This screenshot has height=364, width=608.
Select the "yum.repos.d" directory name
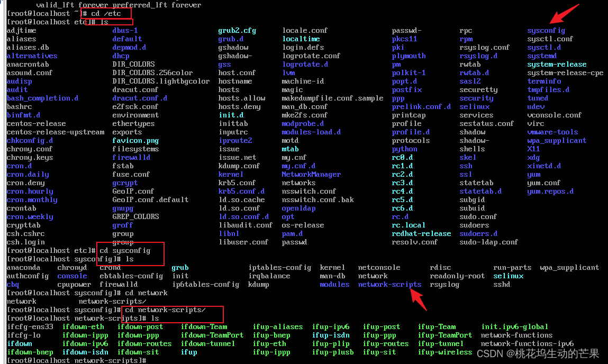point(551,192)
